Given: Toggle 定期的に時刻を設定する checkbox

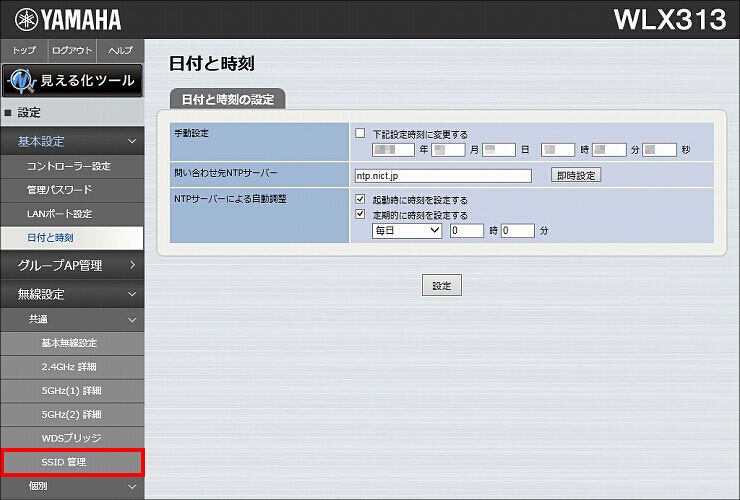Looking at the screenshot, I should [x=360, y=214].
